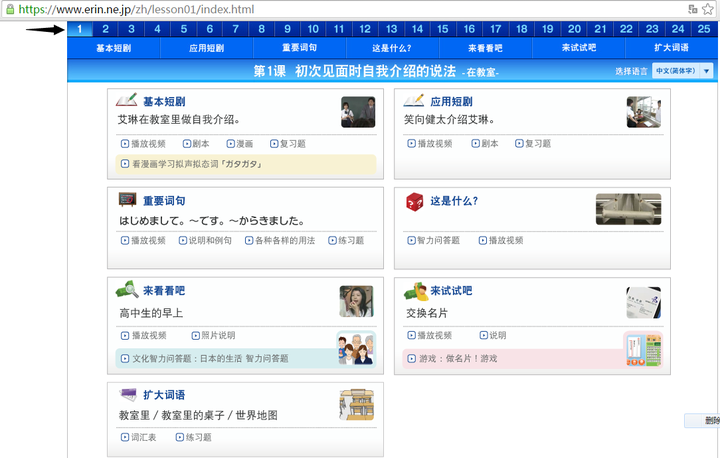The image size is (720, 458).
Task: Open the 高中生的早上 girl thumbnail
Action: 356,301
